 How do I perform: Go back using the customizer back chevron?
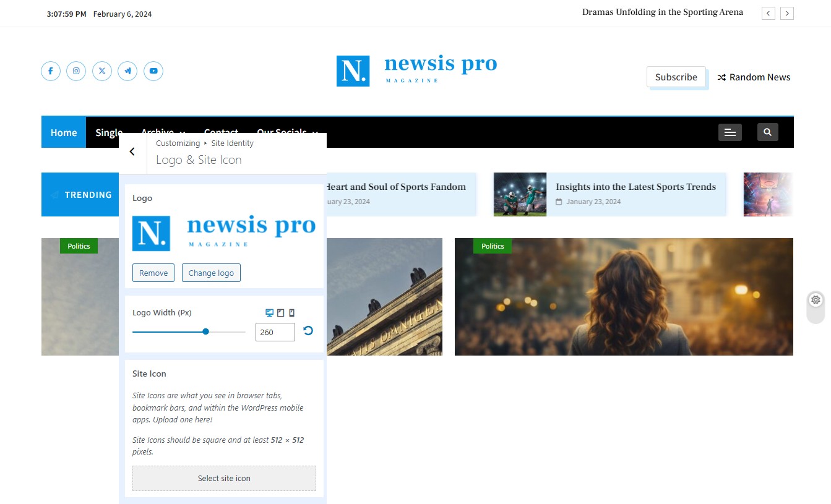(132, 152)
